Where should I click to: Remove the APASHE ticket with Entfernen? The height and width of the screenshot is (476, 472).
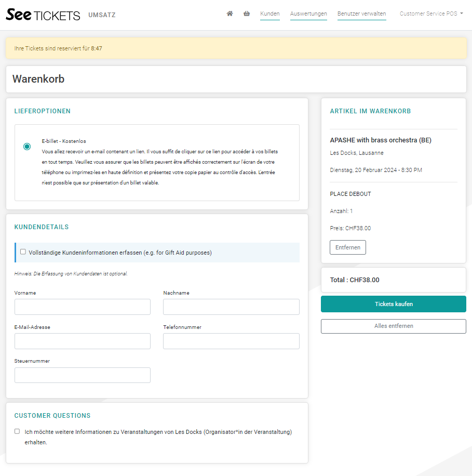point(348,247)
